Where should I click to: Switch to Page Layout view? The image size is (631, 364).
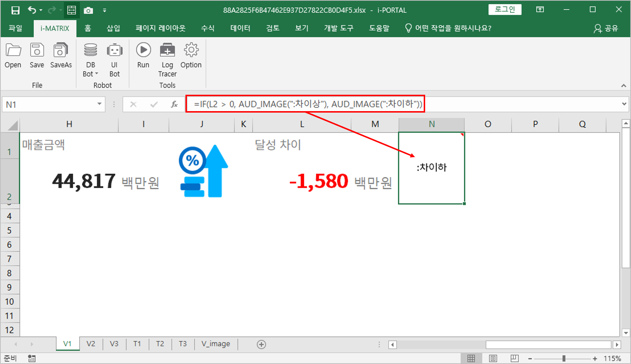point(493,359)
